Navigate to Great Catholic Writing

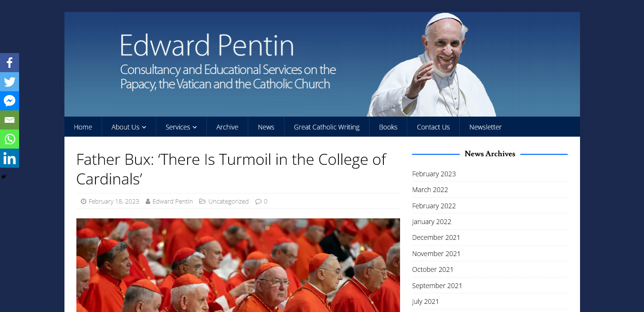coord(327,127)
